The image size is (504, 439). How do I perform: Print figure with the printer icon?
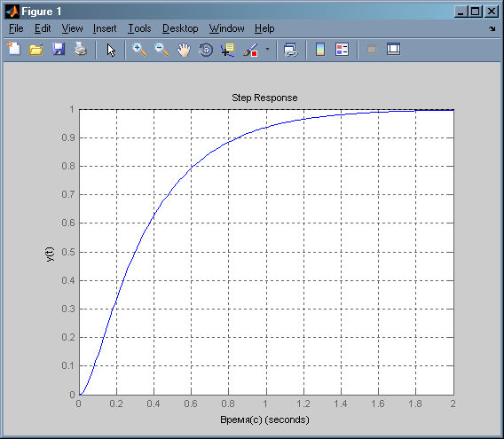tap(81, 50)
